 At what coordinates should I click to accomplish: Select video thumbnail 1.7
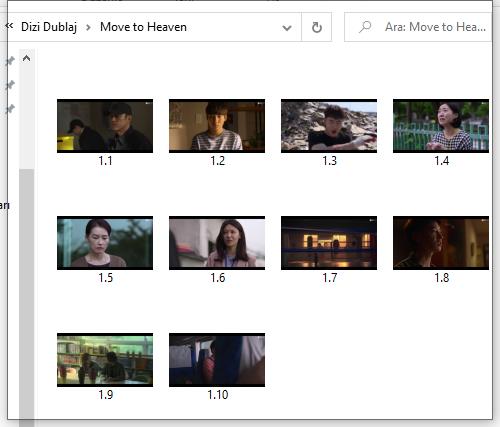point(329,243)
